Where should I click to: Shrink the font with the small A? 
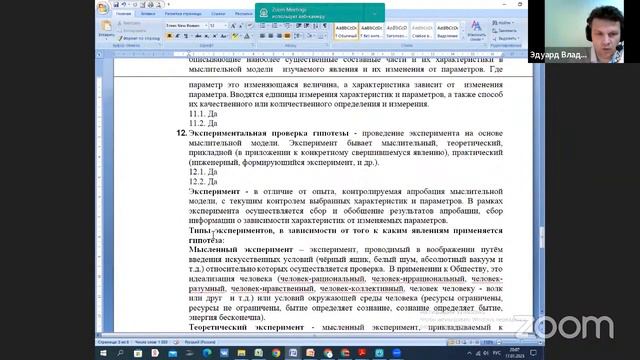240,26
